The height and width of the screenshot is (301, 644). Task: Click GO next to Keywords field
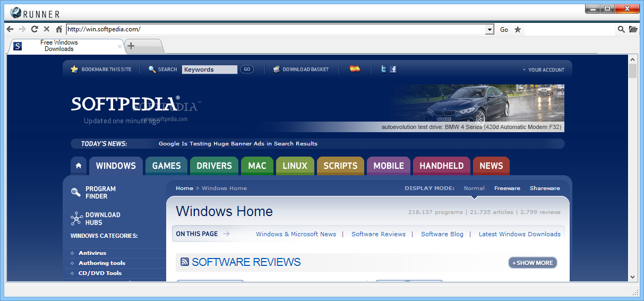[246, 69]
